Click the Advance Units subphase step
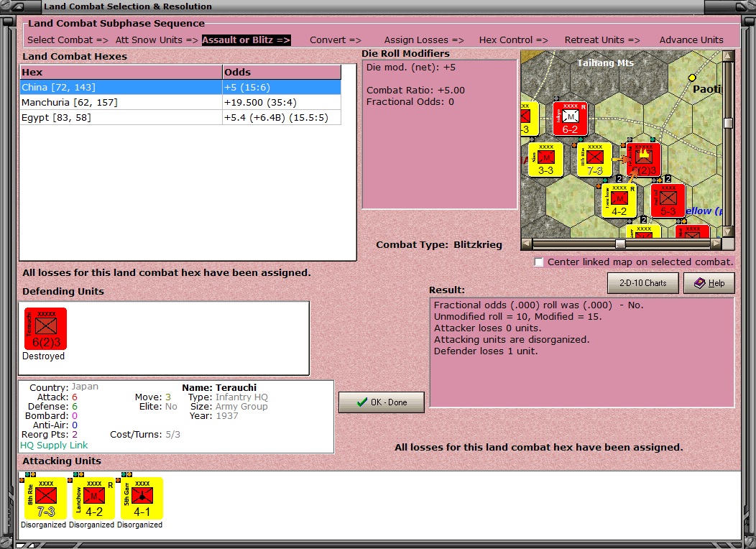The width and height of the screenshot is (756, 549). [691, 40]
